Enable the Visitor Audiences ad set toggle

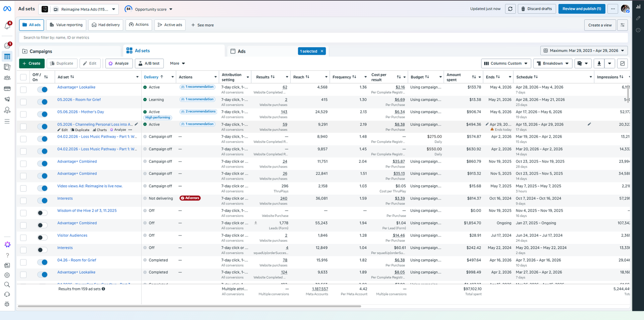click(x=42, y=238)
